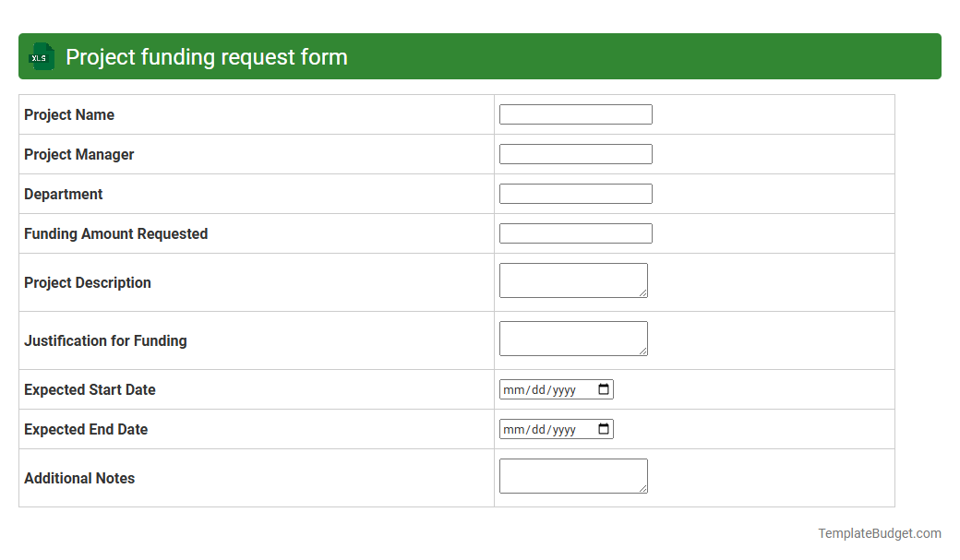Click the Funding Amount Requested label
The image size is (960, 560).
click(x=115, y=233)
